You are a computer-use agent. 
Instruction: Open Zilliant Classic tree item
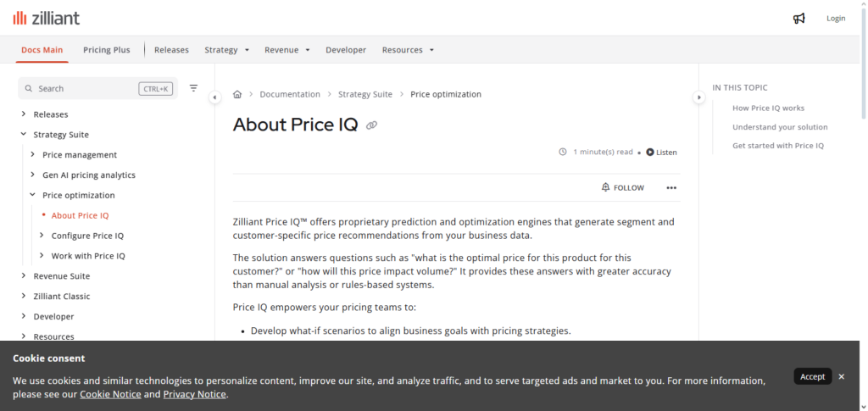point(61,296)
